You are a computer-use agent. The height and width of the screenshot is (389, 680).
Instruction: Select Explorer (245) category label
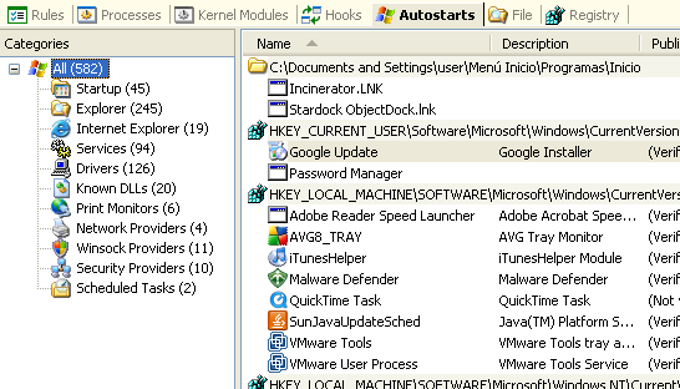119,109
